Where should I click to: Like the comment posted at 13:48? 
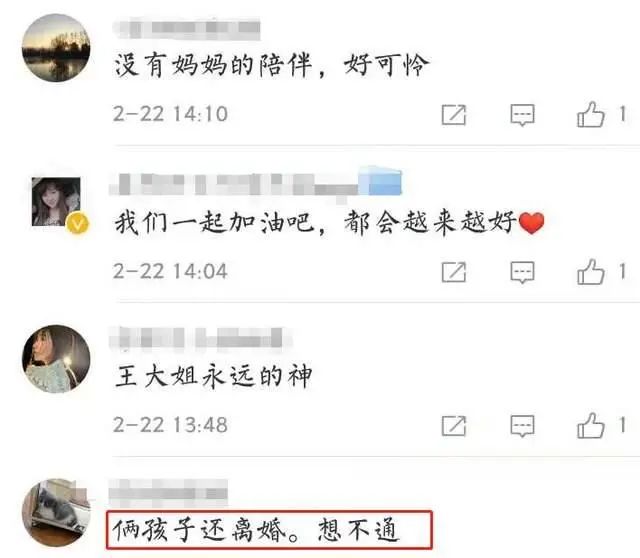[x=590, y=425]
